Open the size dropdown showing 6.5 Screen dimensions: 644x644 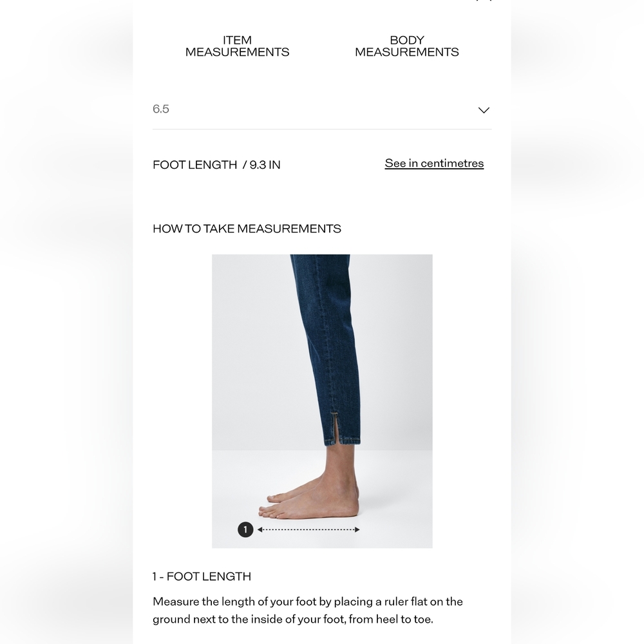pyautogui.click(x=322, y=109)
